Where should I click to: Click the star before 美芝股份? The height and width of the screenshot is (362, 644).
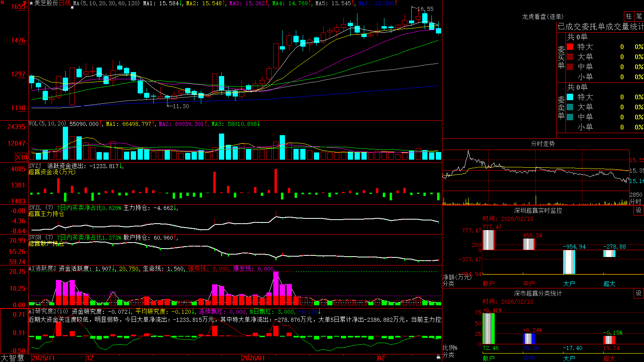click(x=31, y=3)
